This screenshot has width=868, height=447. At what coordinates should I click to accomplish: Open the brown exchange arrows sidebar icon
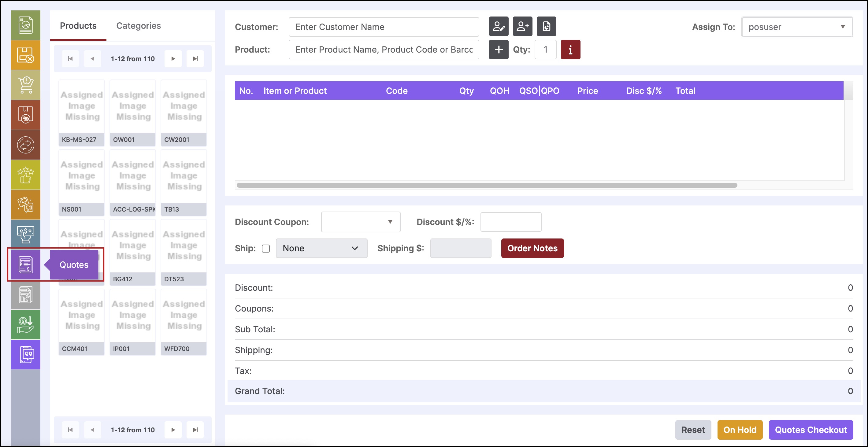point(26,145)
